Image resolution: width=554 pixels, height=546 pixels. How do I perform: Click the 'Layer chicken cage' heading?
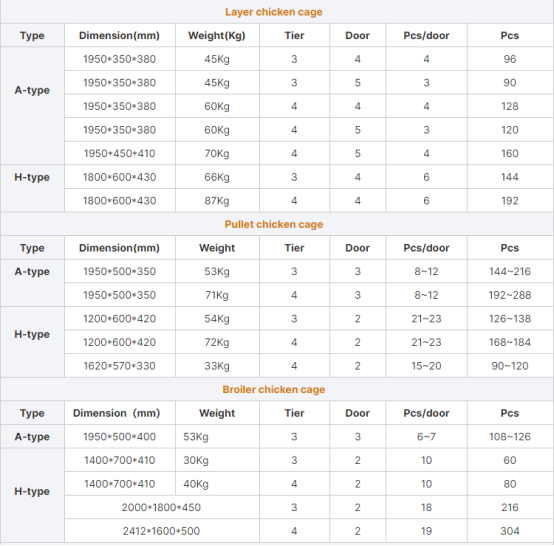coord(273,12)
